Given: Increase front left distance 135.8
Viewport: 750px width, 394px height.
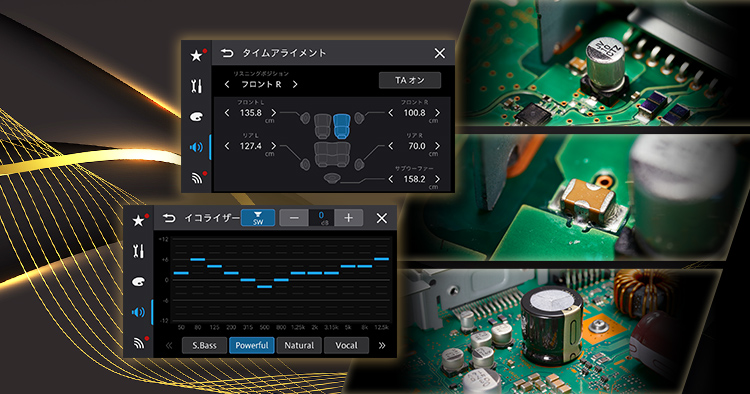Looking at the screenshot, I should (274, 113).
